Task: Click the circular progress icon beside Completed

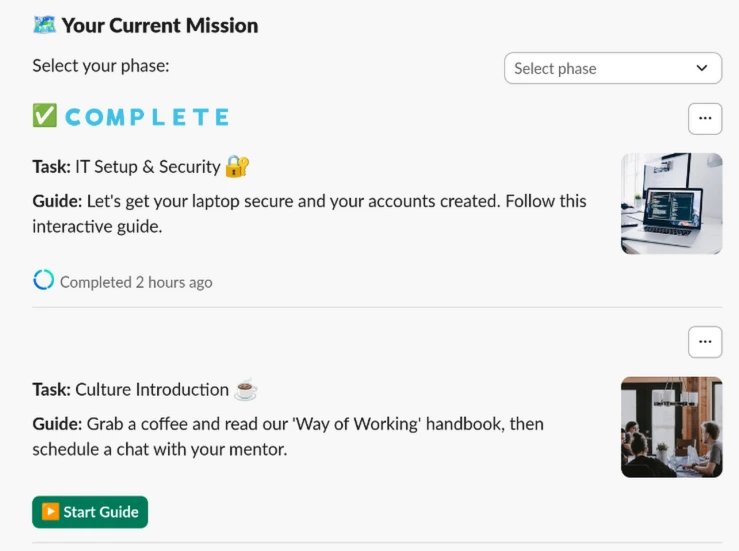Action: point(43,281)
